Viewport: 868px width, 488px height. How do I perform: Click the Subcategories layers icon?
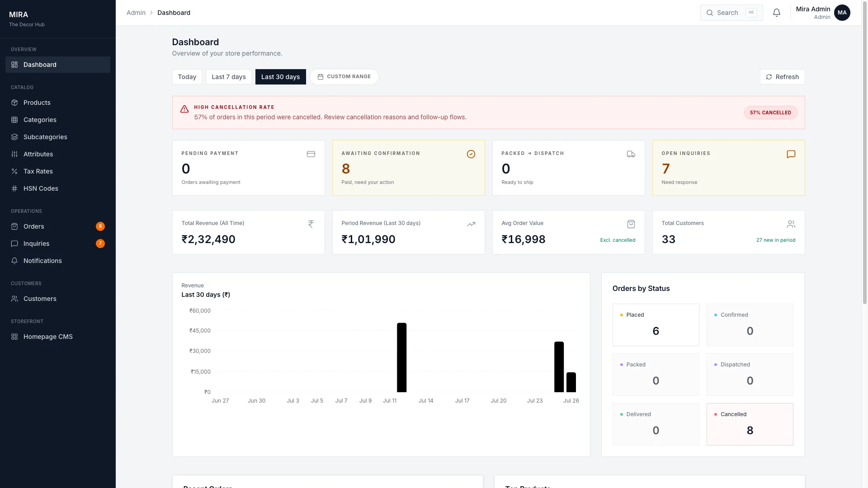(14, 137)
